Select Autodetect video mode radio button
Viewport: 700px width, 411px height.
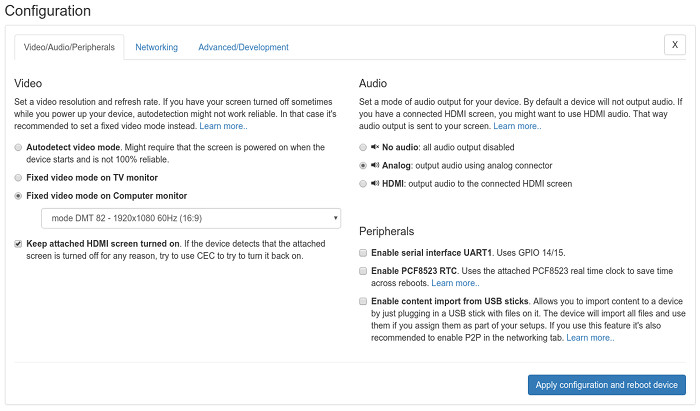[x=19, y=147]
